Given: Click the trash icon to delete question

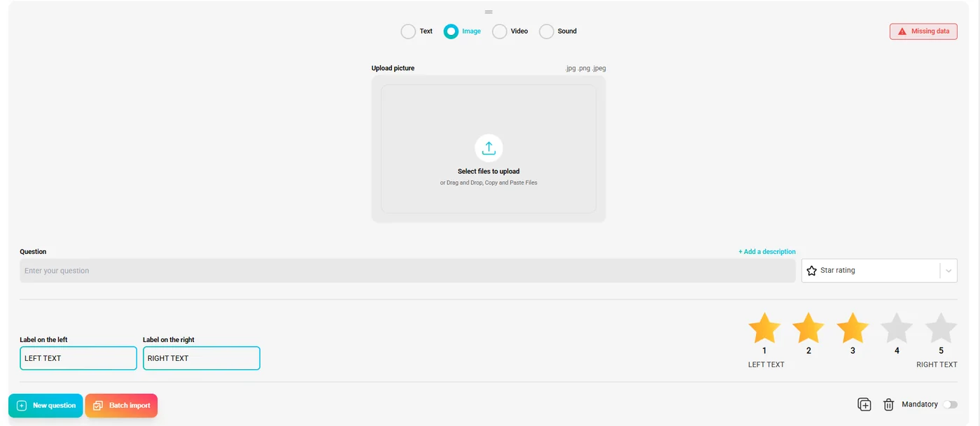Looking at the screenshot, I should (888, 404).
